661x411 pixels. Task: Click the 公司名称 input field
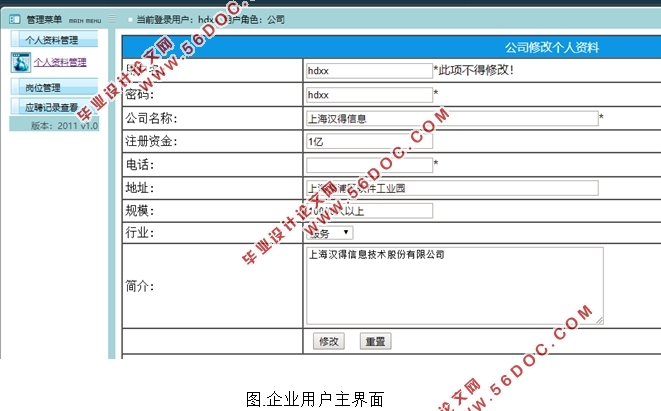[x=452, y=118]
